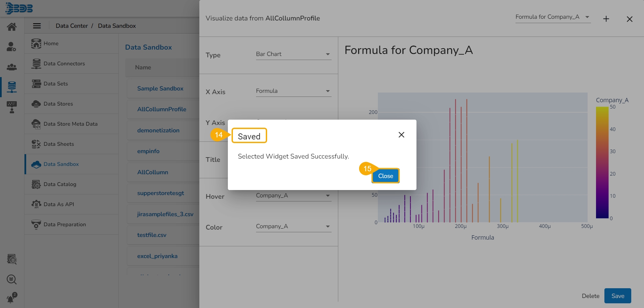Click the plus icon to add widget
644x308 pixels.
pyautogui.click(x=606, y=19)
